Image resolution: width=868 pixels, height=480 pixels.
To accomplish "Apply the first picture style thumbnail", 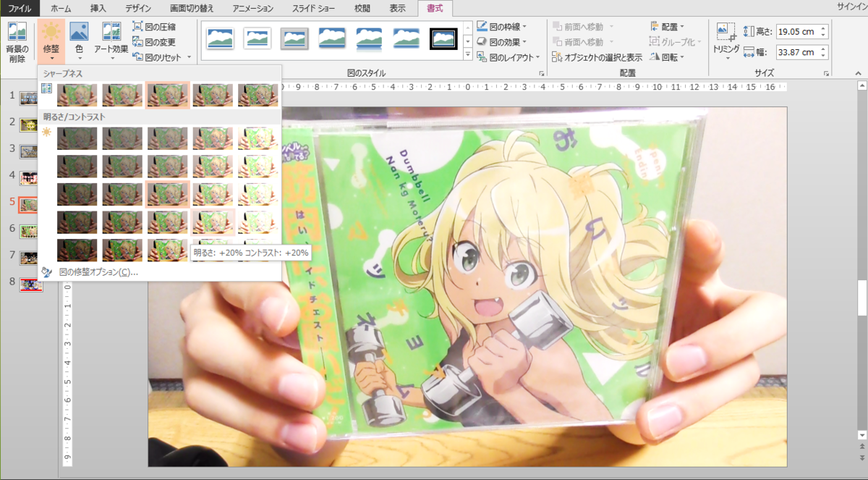I will [x=220, y=38].
